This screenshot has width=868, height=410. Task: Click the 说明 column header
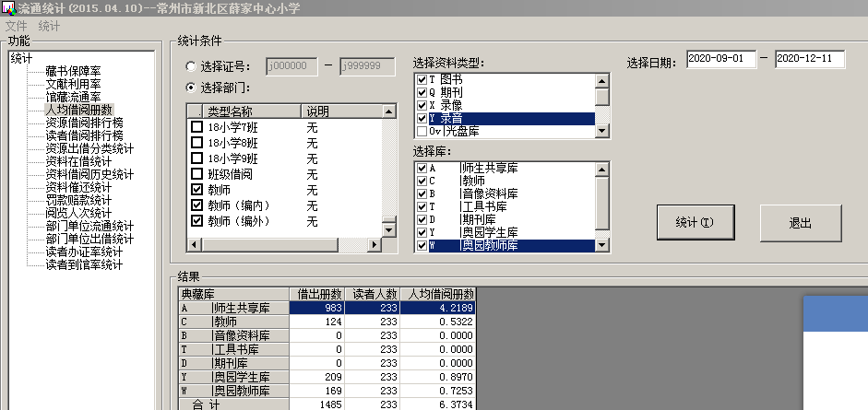(341, 111)
